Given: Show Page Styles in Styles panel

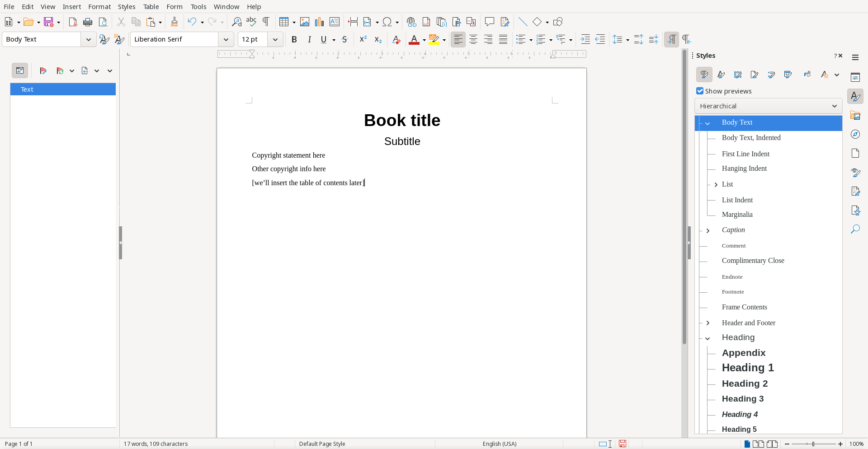Looking at the screenshot, I should coord(755,75).
